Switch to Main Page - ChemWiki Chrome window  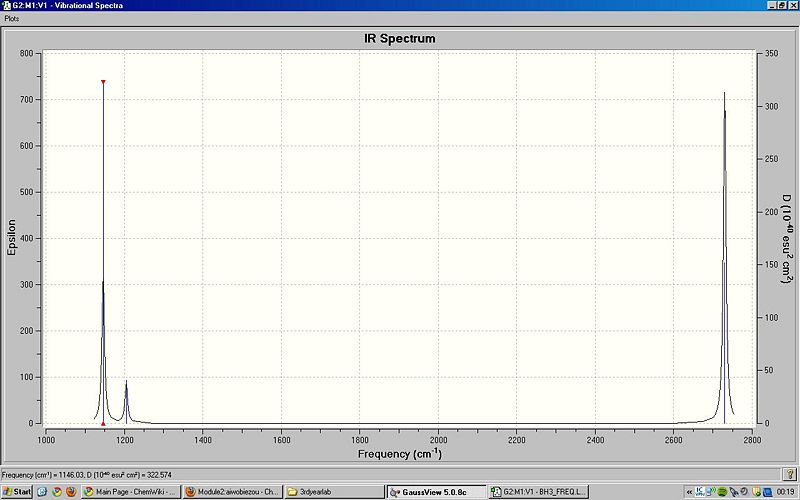click(x=130, y=492)
